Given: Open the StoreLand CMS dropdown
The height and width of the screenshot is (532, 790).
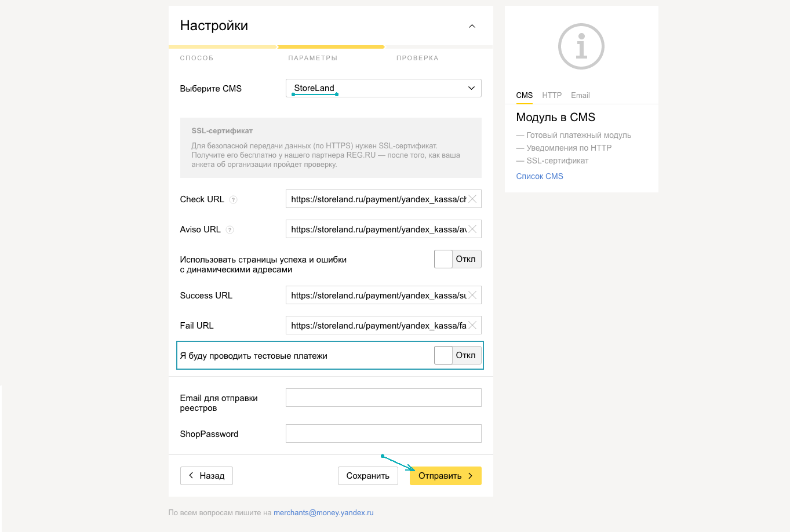Looking at the screenshot, I should [383, 88].
